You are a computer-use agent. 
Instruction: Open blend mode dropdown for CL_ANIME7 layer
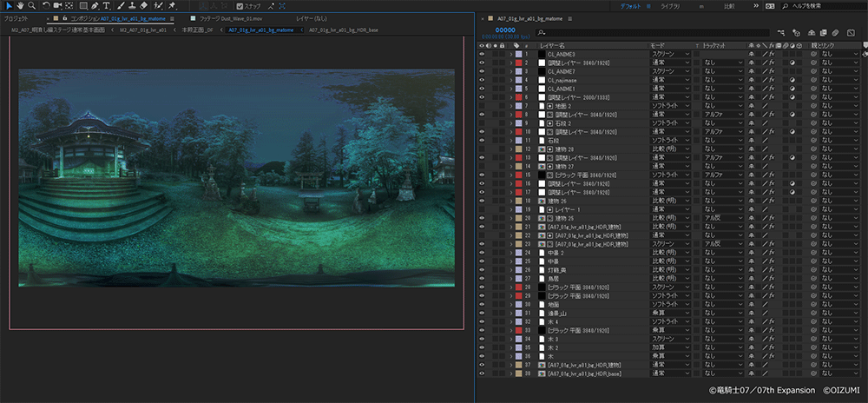pos(670,71)
